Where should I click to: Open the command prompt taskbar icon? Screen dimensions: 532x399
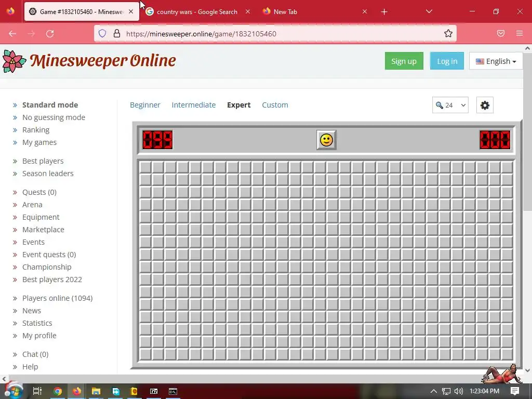click(172, 391)
